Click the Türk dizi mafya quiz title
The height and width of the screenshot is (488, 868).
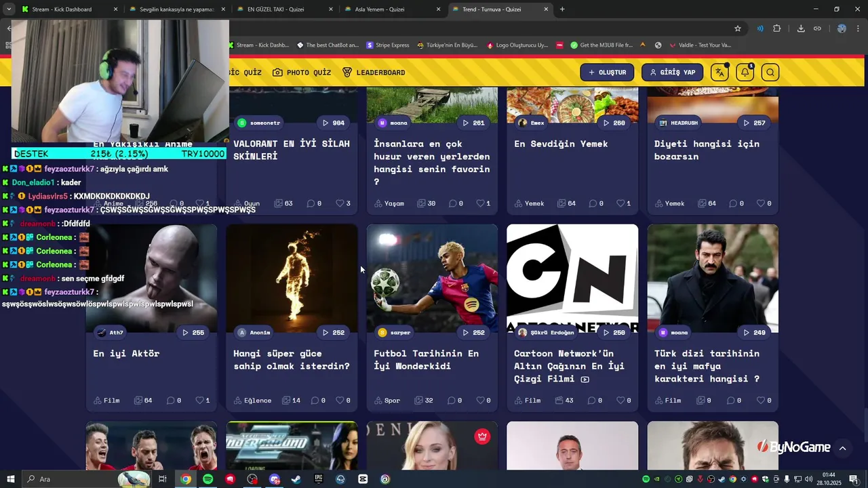(707, 366)
